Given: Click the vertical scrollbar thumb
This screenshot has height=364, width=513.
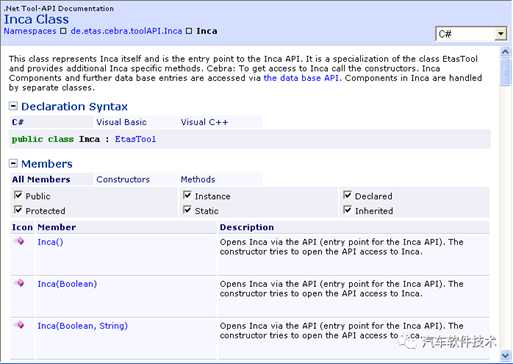Looking at the screenshot, I should coord(505,72).
